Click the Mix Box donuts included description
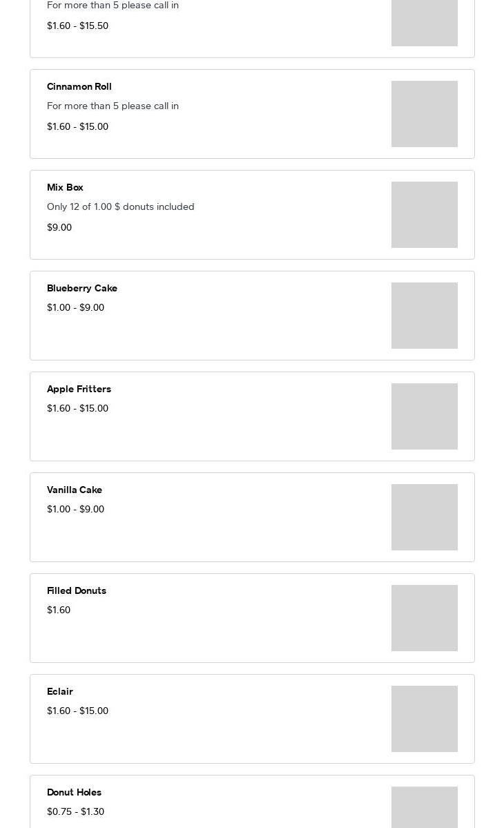504x828 pixels. click(121, 207)
